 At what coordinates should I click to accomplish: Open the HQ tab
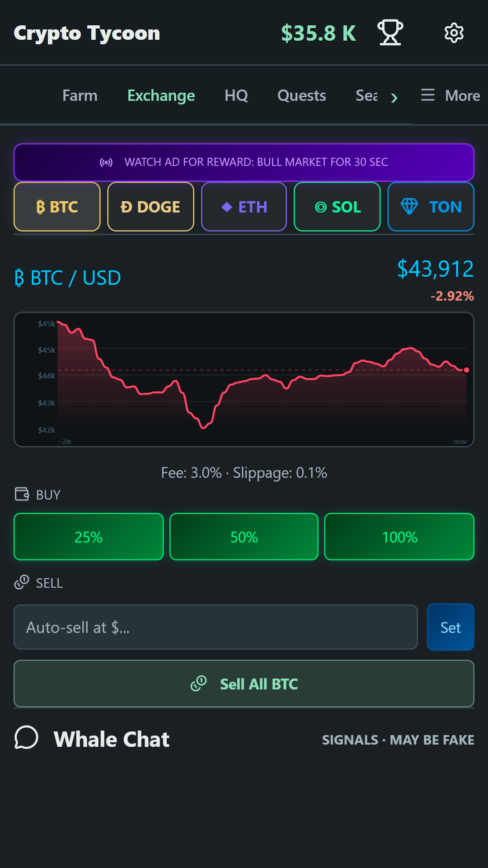click(236, 95)
